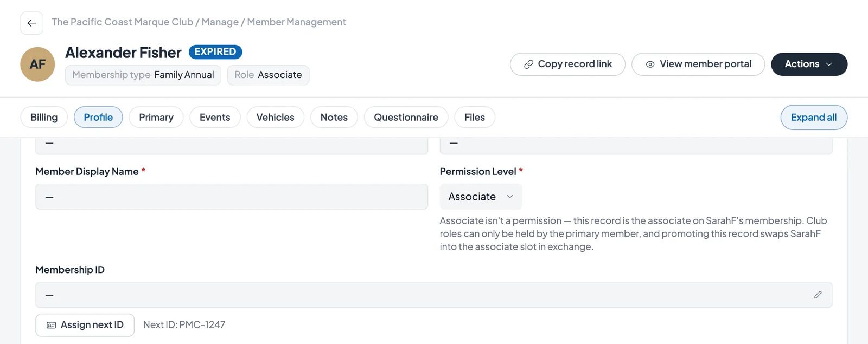Open the Actions dropdown chevron

pyautogui.click(x=829, y=64)
